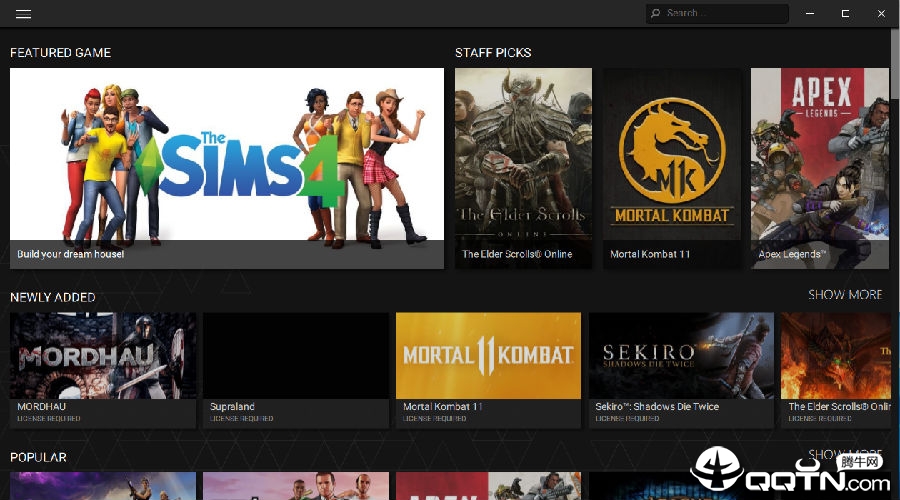Select the Staff Picks heading
The image size is (900, 500).
(x=493, y=52)
